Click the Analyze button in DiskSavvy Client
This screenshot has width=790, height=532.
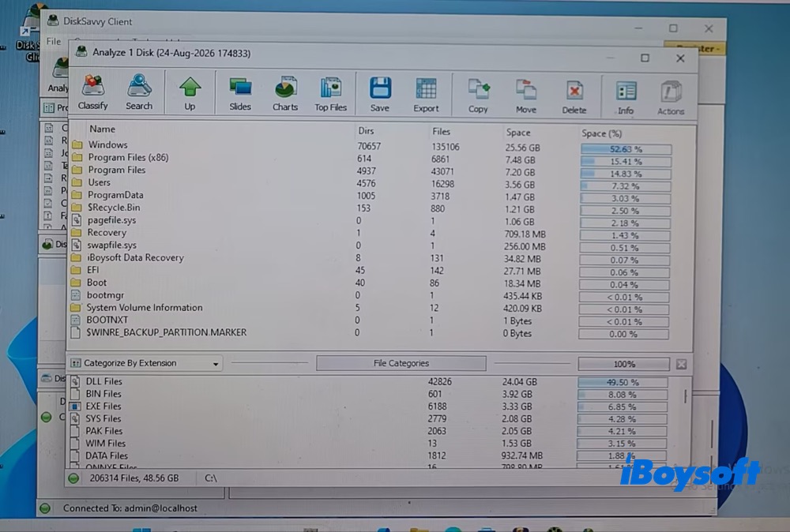pyautogui.click(x=58, y=76)
